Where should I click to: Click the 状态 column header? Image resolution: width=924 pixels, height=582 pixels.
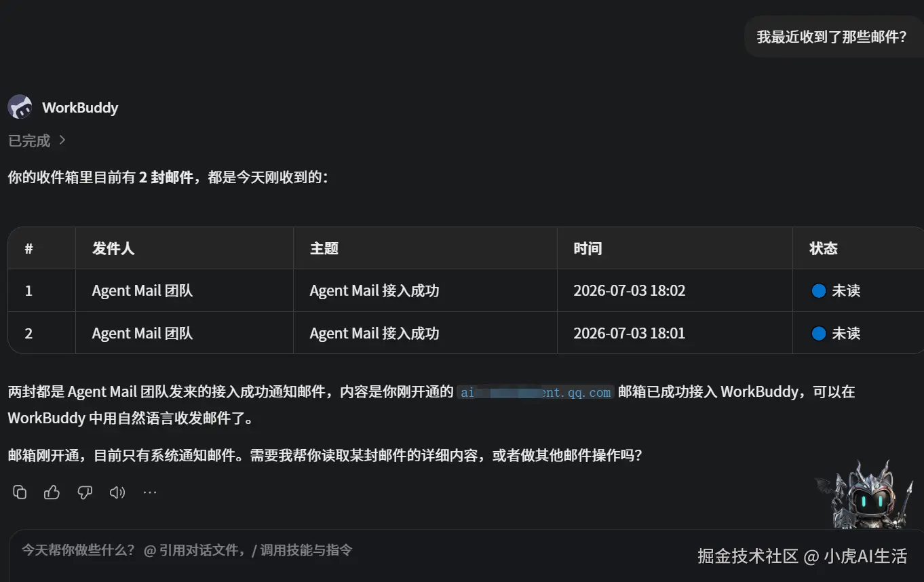[x=824, y=249]
